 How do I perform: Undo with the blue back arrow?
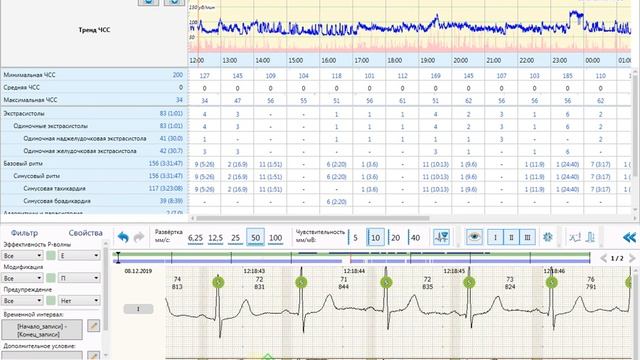point(123,237)
